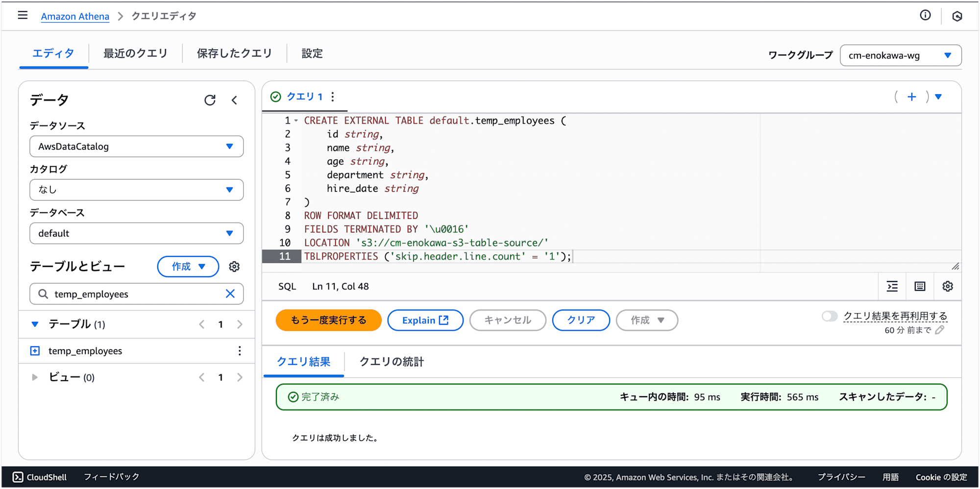Image resolution: width=980 pixels, height=489 pixels.
Task: Open the Query 1 tab options menu
Action: [x=333, y=97]
